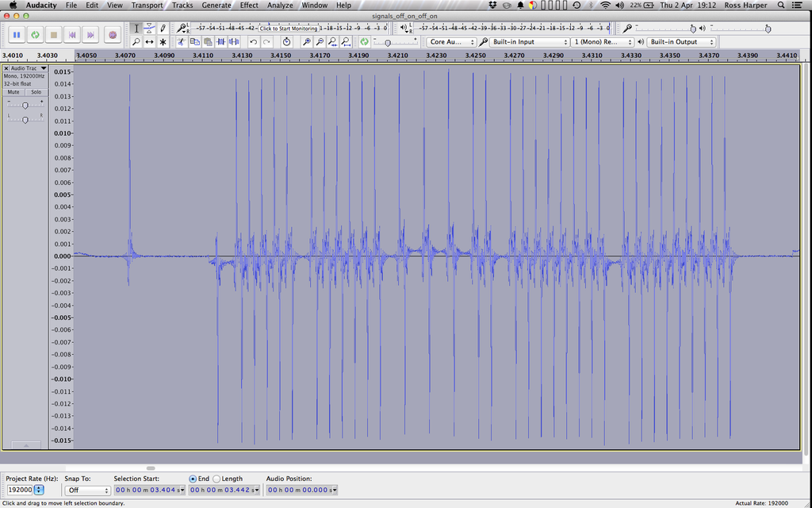The image size is (812, 508).
Task: Adjust the track gain slider
Action: tap(25, 106)
